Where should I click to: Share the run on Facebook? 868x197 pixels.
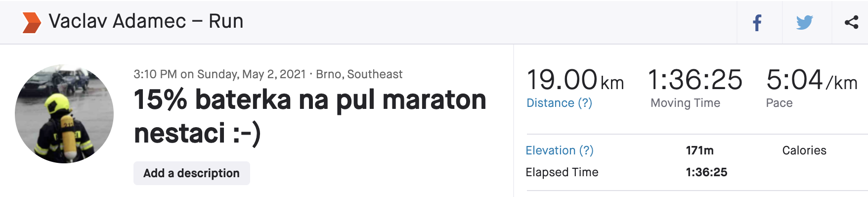click(757, 23)
